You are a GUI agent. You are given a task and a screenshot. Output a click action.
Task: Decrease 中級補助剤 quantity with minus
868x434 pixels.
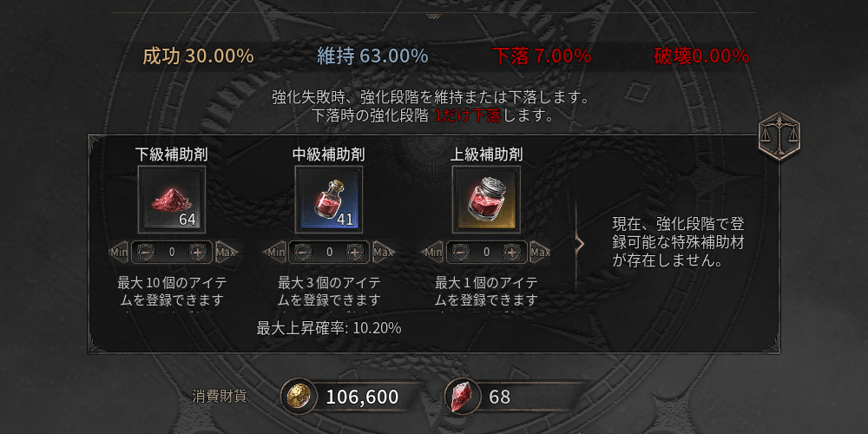click(302, 252)
